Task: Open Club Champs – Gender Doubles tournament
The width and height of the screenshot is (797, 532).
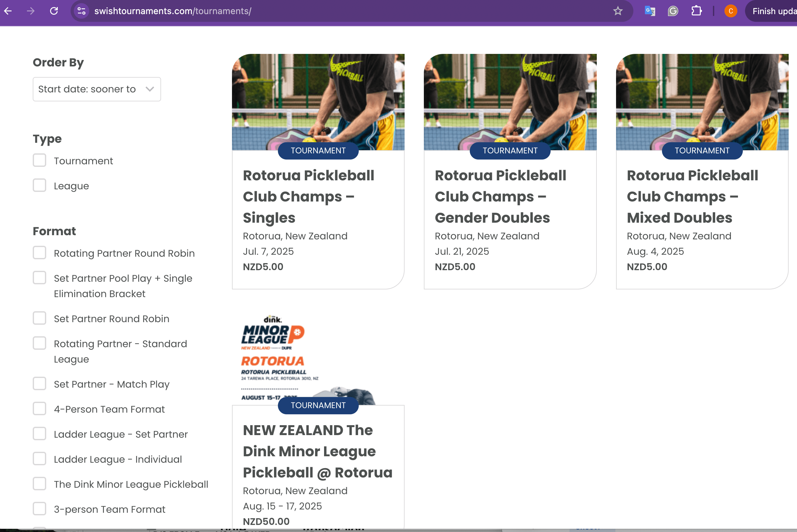Action: 500,196
